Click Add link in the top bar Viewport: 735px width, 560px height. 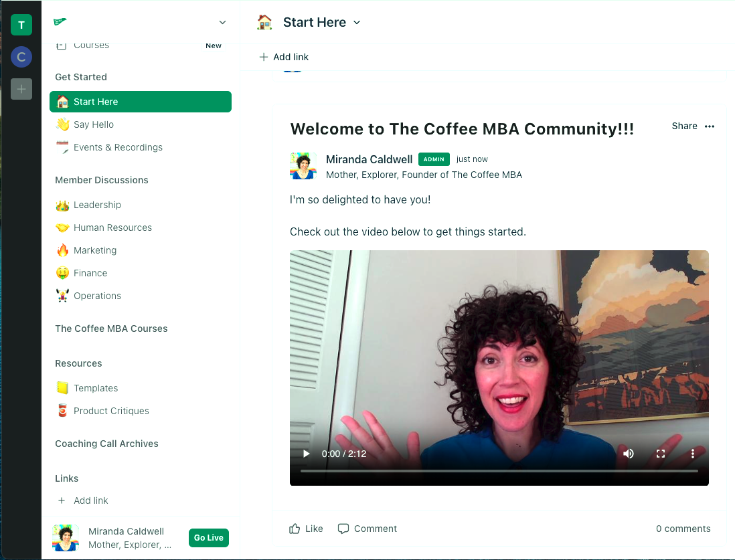(284, 57)
